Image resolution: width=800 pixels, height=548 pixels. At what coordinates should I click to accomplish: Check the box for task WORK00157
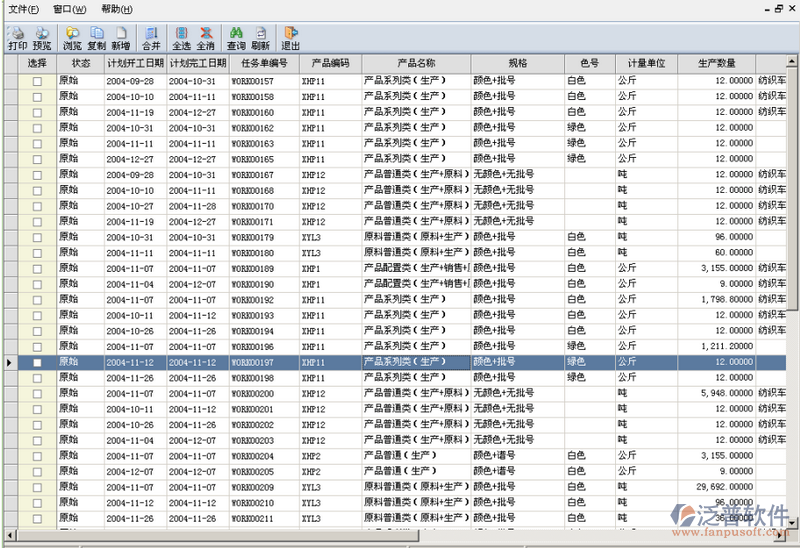38,82
